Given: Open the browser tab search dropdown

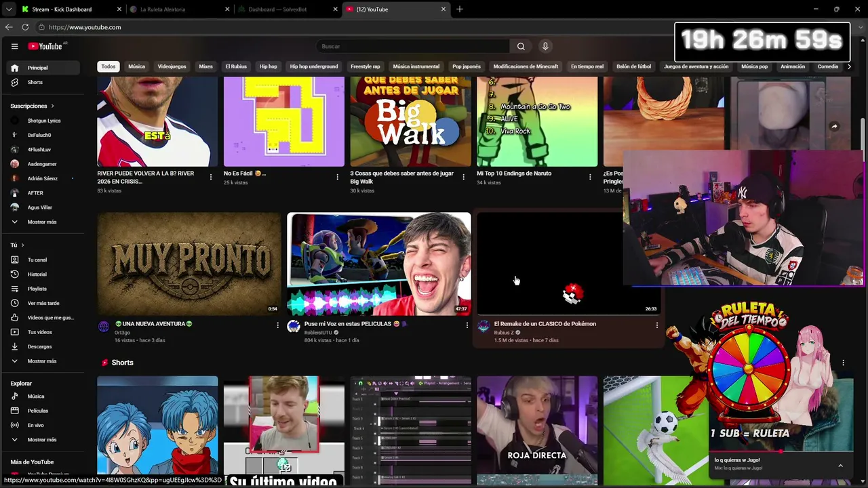Looking at the screenshot, I should point(9,9).
